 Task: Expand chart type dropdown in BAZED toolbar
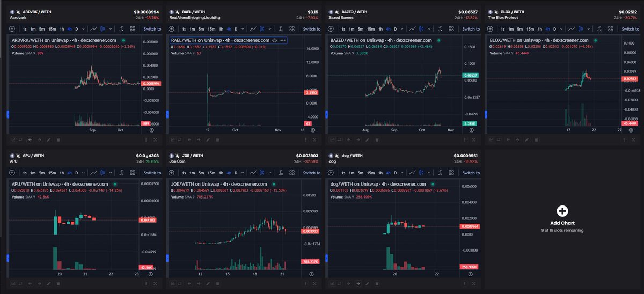tap(429, 29)
